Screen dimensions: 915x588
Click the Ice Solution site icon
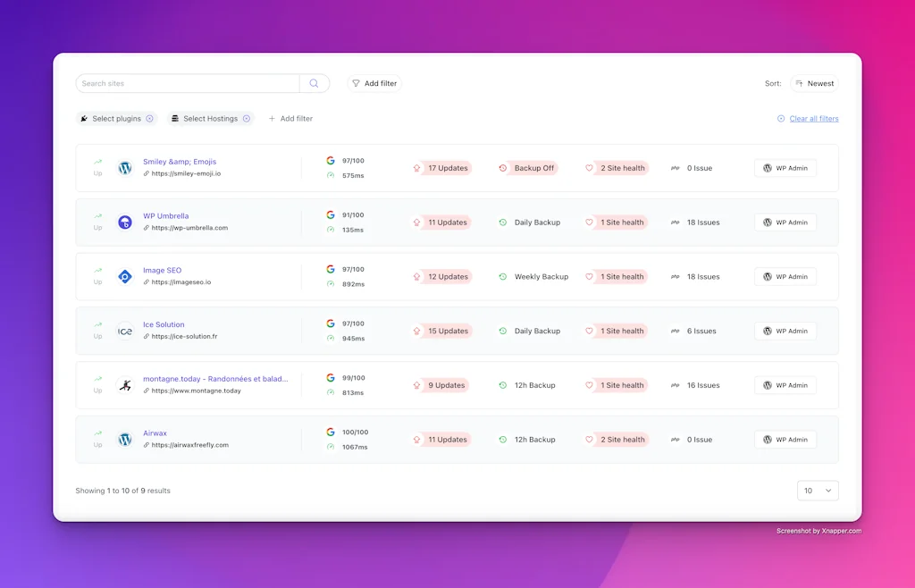(124, 331)
